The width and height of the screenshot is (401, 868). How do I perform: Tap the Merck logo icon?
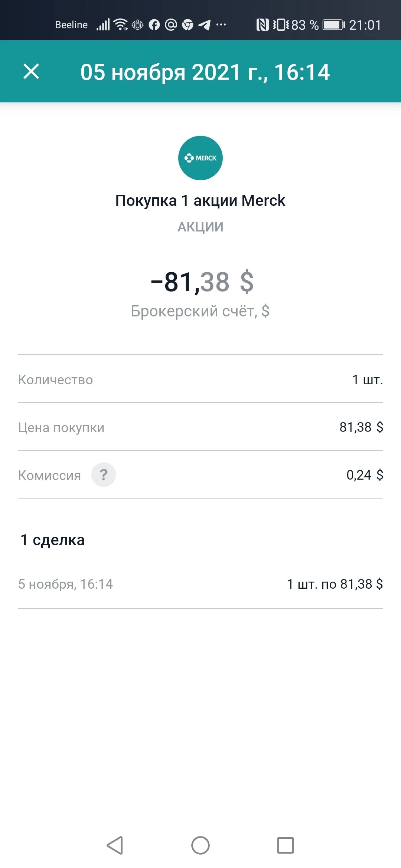[200, 158]
